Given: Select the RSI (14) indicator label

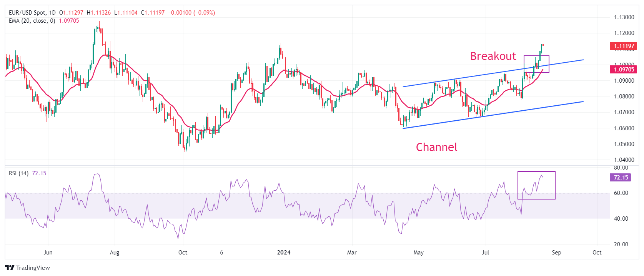Looking at the screenshot, I should pos(19,173).
